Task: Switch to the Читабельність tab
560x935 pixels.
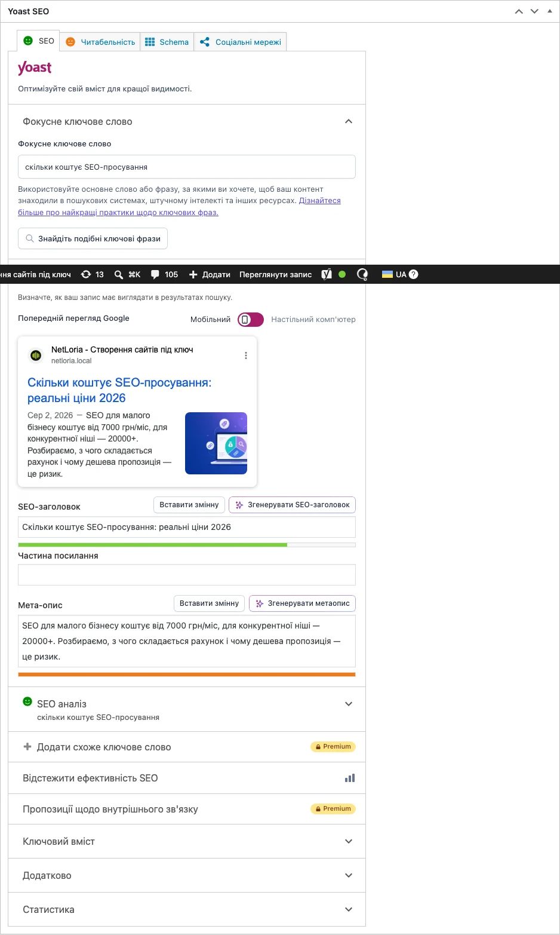Action: coord(100,42)
